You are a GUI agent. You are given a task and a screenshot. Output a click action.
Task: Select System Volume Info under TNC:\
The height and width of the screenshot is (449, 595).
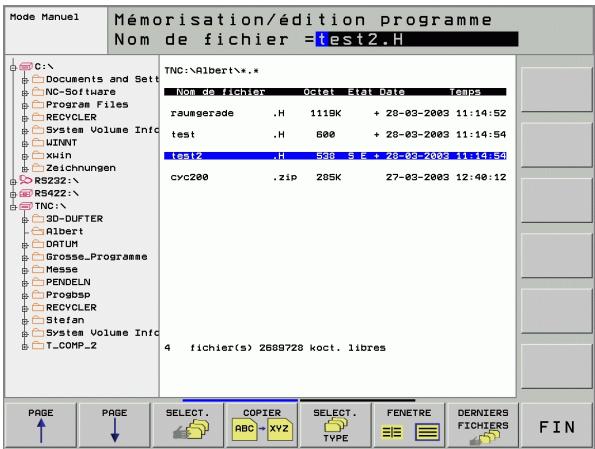tap(102, 333)
